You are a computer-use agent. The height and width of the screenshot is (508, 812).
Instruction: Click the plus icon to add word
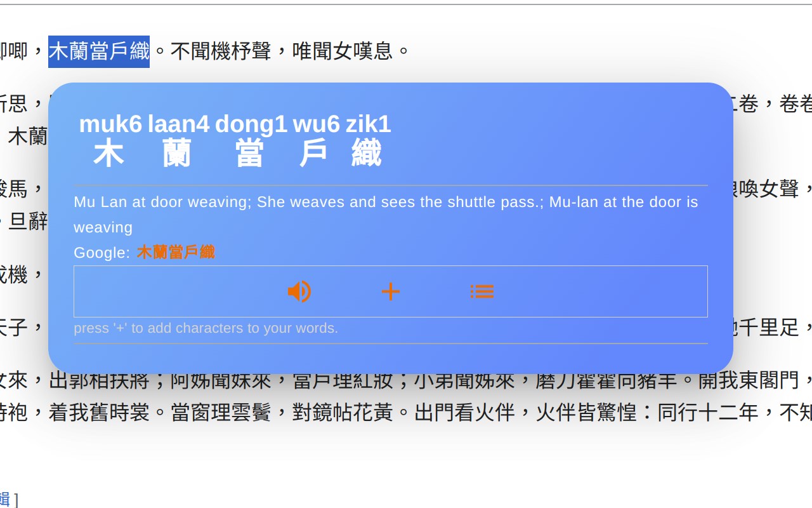[x=391, y=291]
